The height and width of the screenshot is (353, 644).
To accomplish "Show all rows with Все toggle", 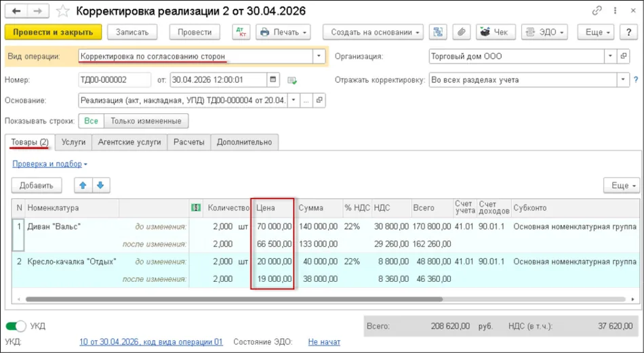I will tap(92, 121).
